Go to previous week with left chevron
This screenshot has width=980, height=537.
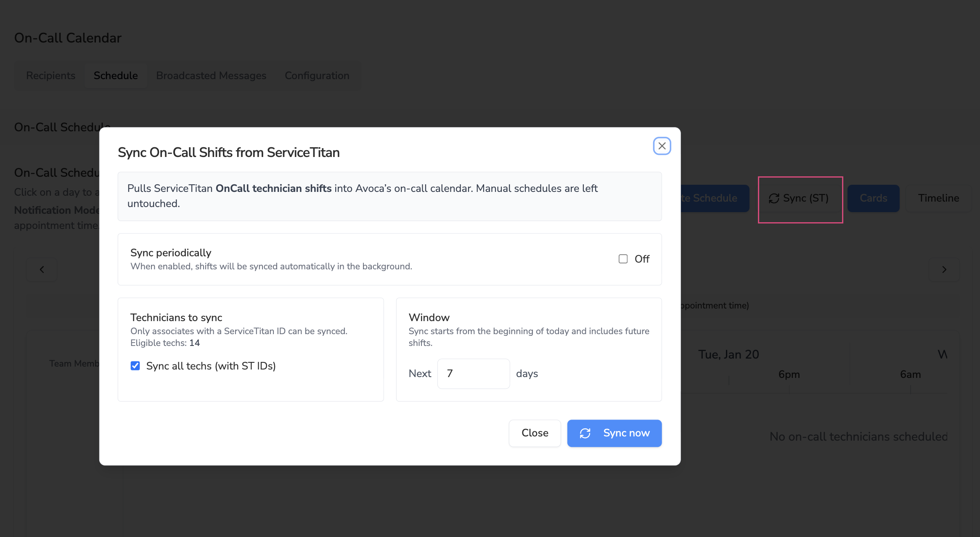[x=42, y=269]
